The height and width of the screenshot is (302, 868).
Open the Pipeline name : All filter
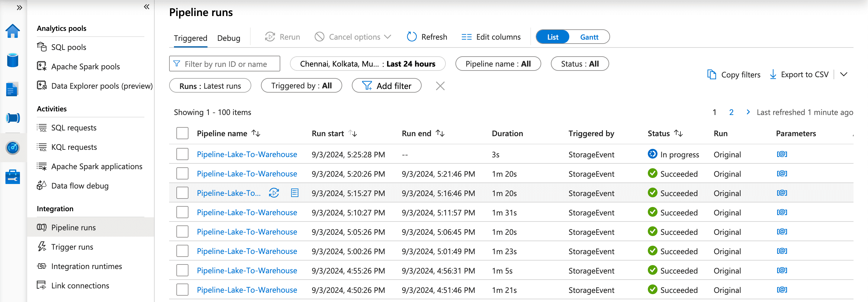tap(498, 64)
